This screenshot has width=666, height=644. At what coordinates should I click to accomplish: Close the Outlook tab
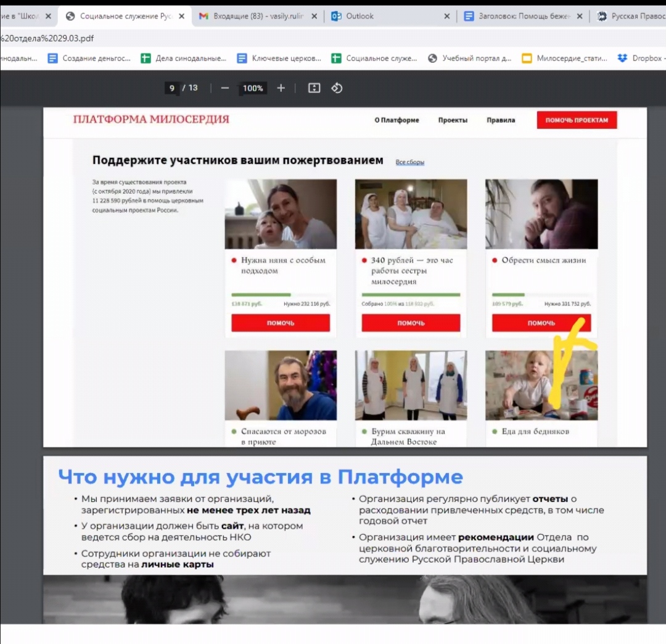(x=447, y=16)
